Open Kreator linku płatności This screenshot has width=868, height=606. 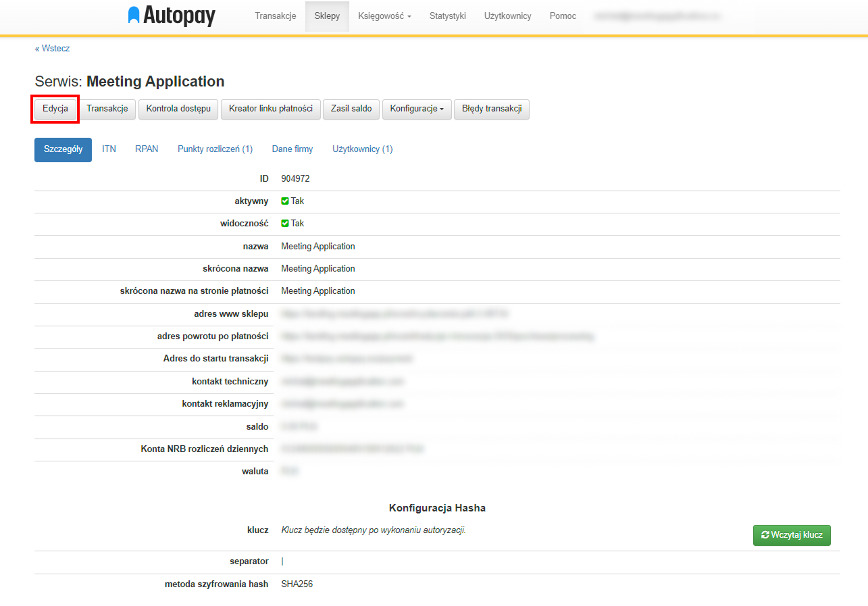click(x=271, y=109)
